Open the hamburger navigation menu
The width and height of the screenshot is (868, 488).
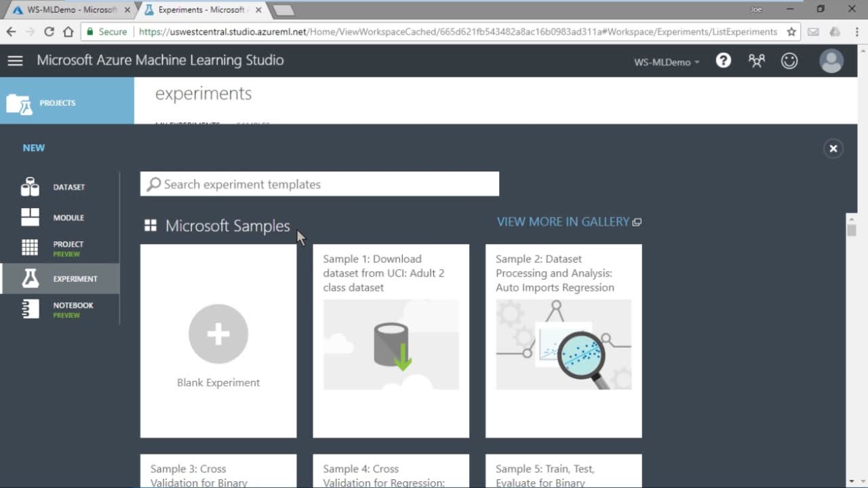coord(15,61)
